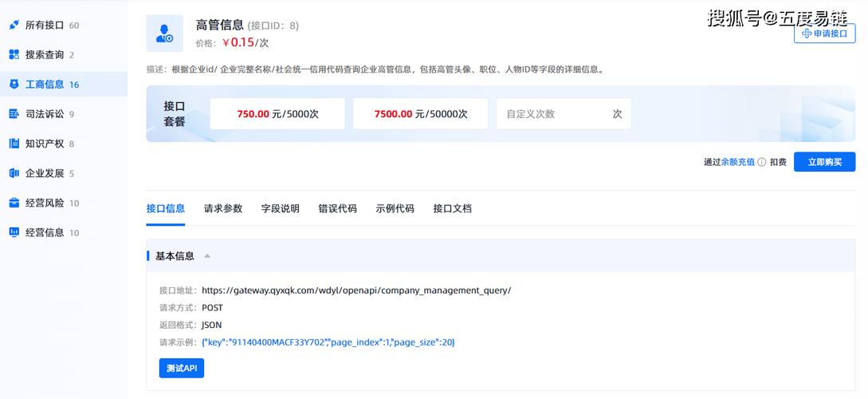Switch to the 接口信息 tab
This screenshot has width=868, height=399.
coord(166,209)
